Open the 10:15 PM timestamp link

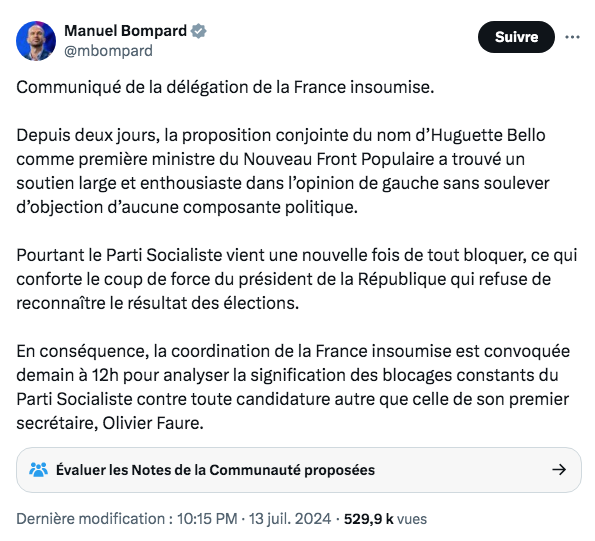coord(207,519)
